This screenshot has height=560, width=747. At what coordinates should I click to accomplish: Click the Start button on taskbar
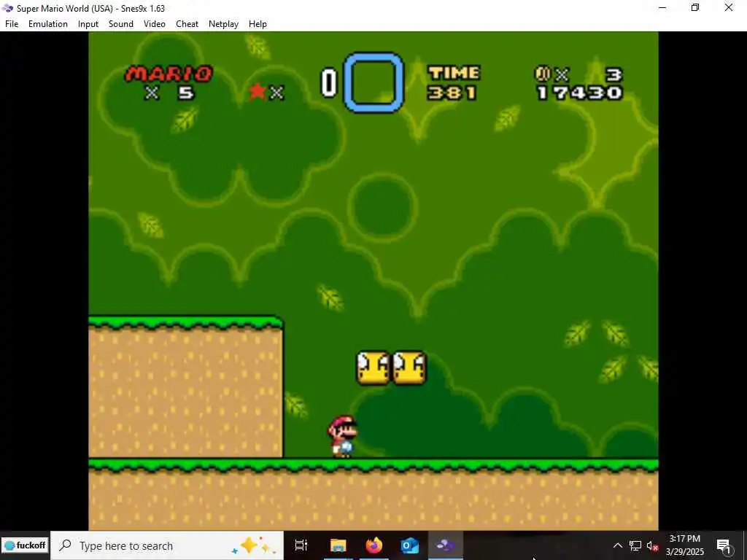click(25, 545)
